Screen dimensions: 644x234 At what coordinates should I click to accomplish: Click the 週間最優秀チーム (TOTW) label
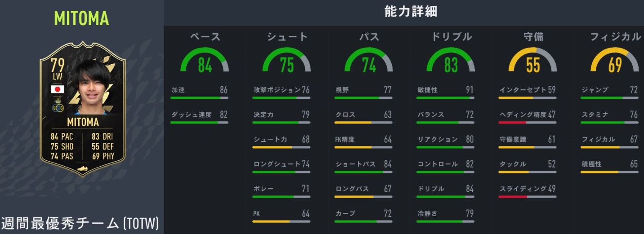click(80, 223)
